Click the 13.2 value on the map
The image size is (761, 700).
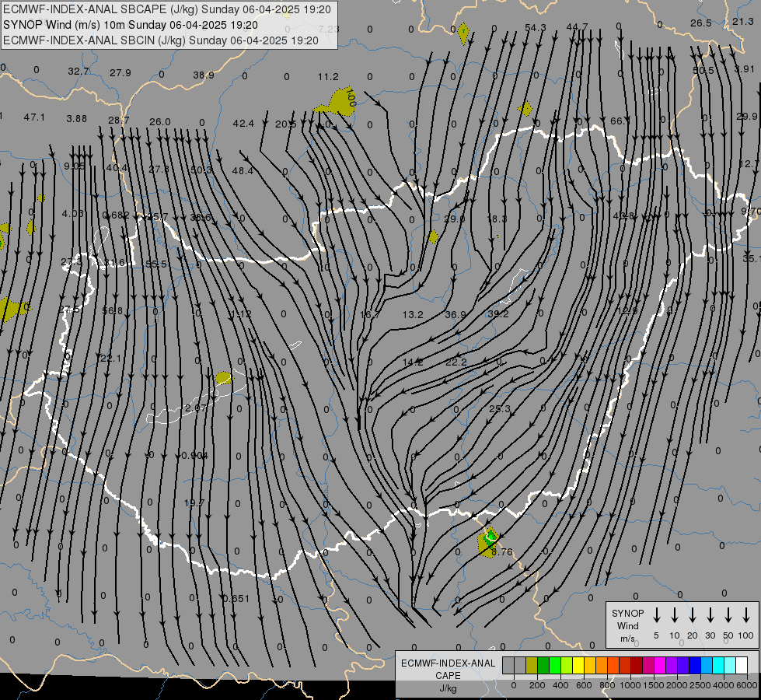click(x=413, y=315)
